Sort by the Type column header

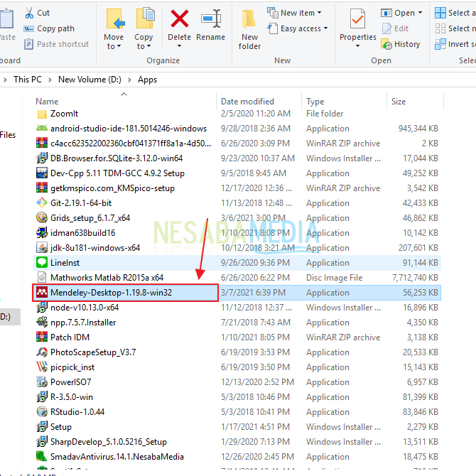pos(315,102)
